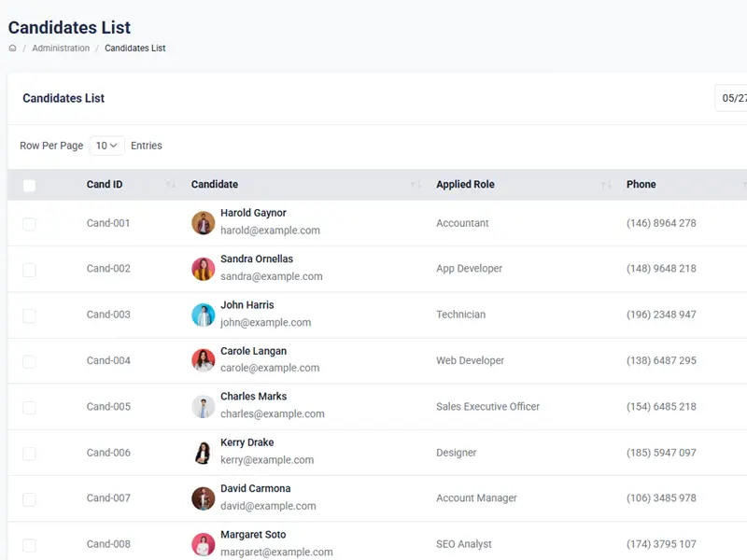747x560 pixels.
Task: Tick the checkbox for Cand-006
Action: point(29,454)
